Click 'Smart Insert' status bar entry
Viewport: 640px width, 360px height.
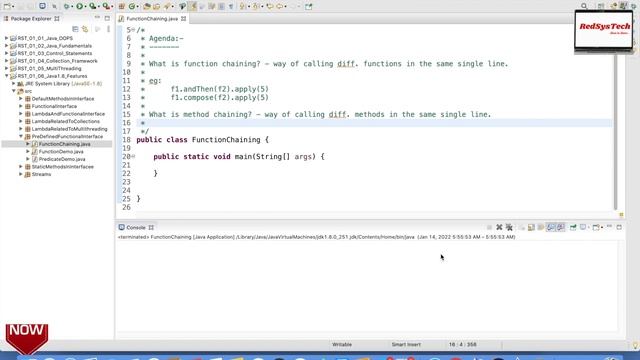406,344
